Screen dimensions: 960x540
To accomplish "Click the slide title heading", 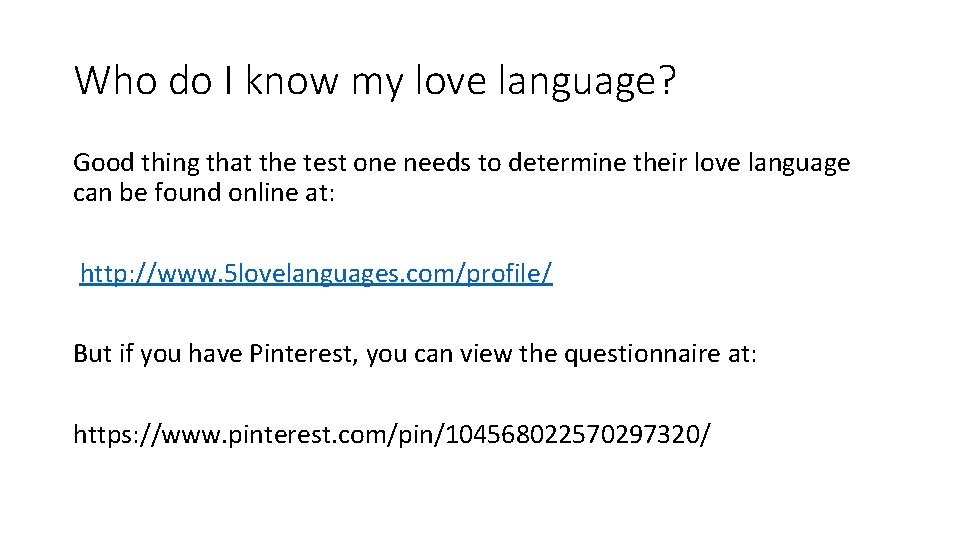I will (375, 81).
